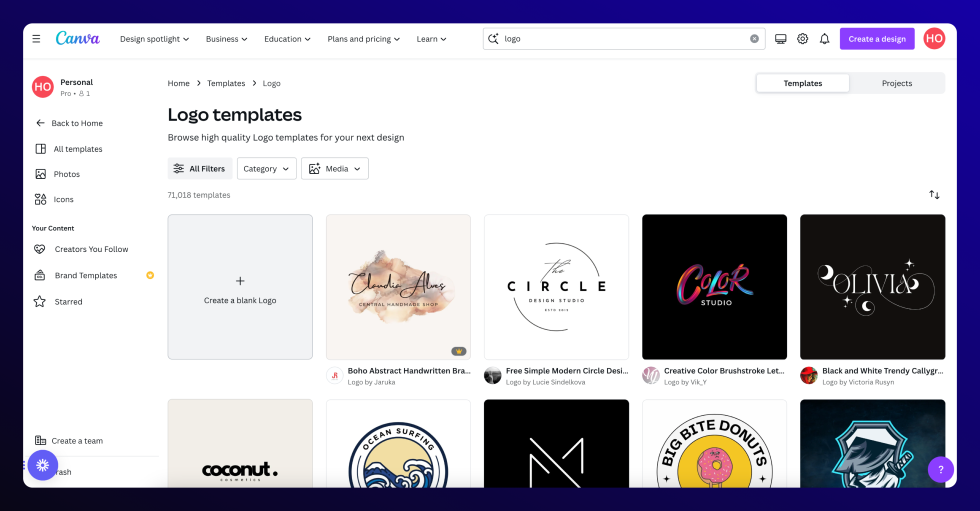This screenshot has width=980, height=511.
Task: Click the search input field
Action: pyautogui.click(x=625, y=39)
